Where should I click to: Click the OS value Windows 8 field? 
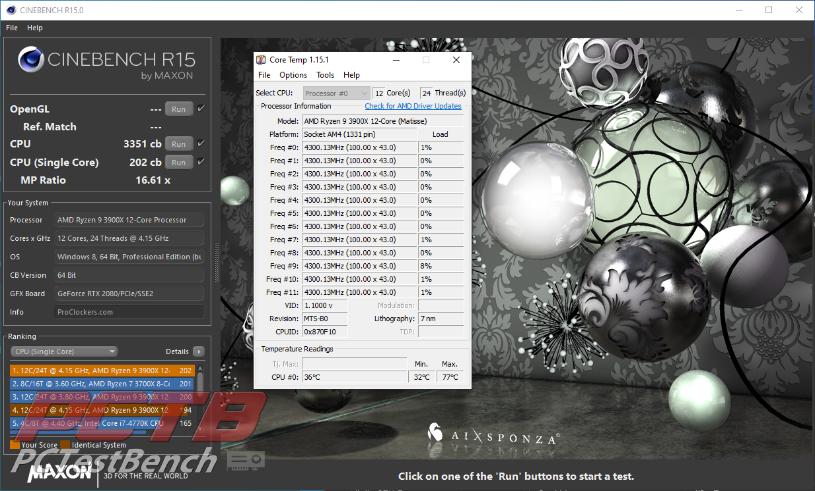[129, 257]
